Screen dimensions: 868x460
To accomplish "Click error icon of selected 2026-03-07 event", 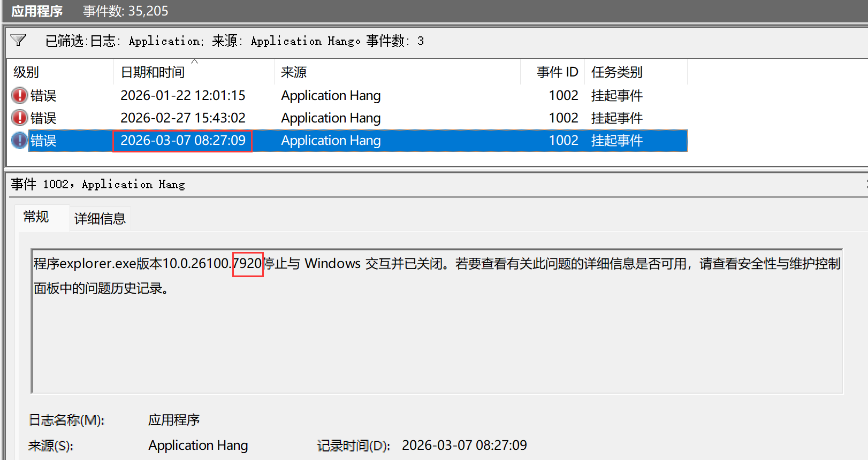I will 20,140.
